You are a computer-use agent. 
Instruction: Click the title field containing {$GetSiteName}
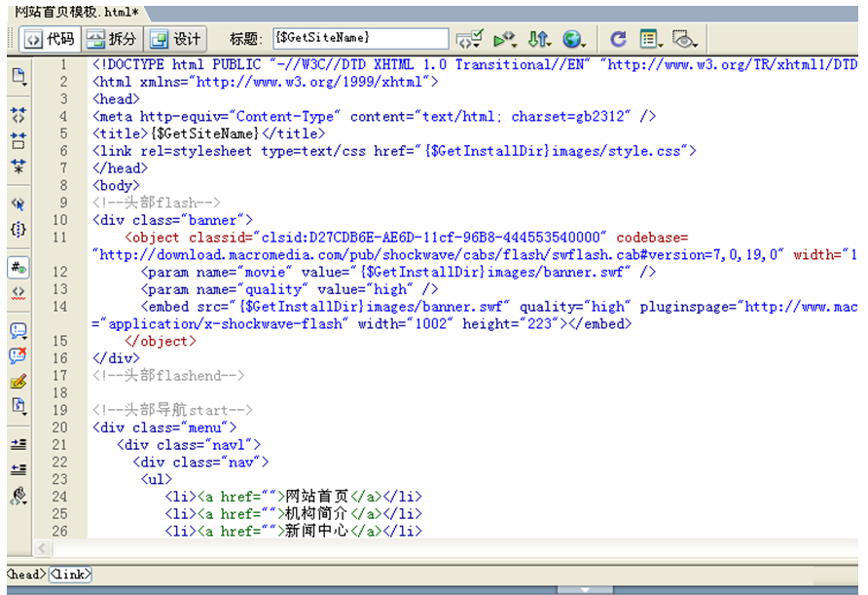point(360,38)
